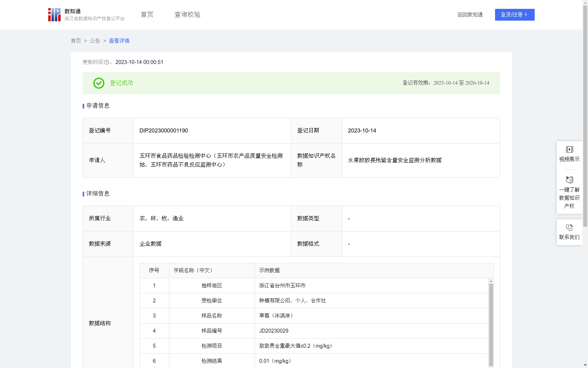The width and height of the screenshot is (588, 368).
Task: Click the green 登记成功 checkmark icon
Action: pos(98,83)
